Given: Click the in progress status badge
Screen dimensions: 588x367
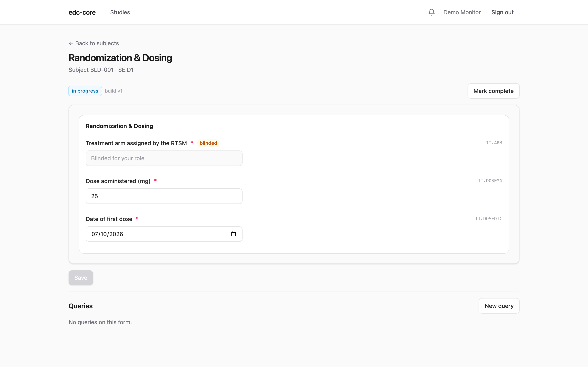Looking at the screenshot, I should [85, 91].
